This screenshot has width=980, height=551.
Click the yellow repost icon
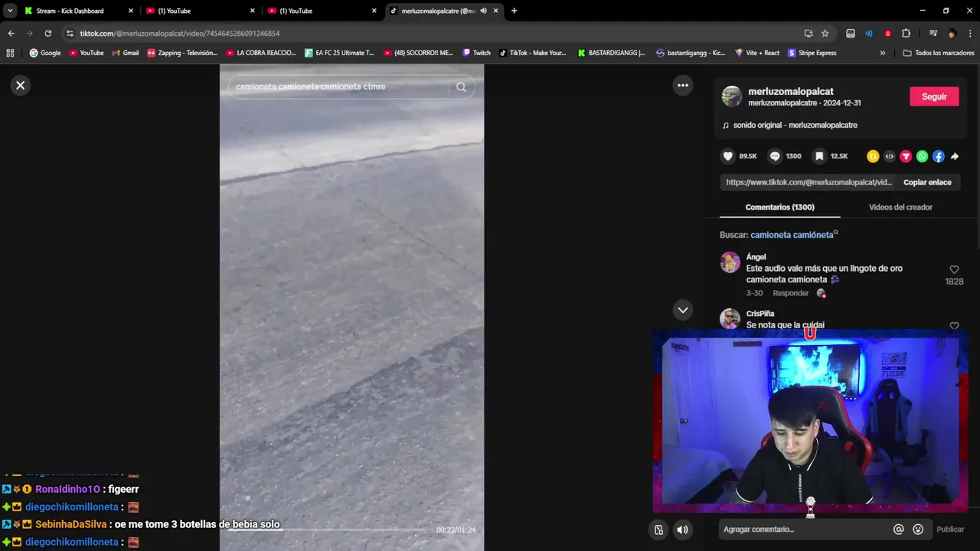pos(873,156)
